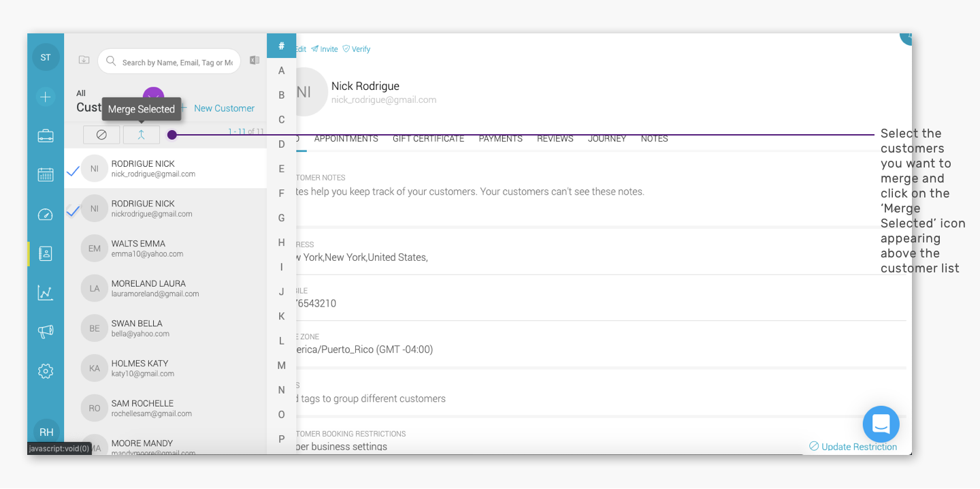Open the settings gear icon in sidebar
This screenshot has height=489, width=980.
[46, 371]
